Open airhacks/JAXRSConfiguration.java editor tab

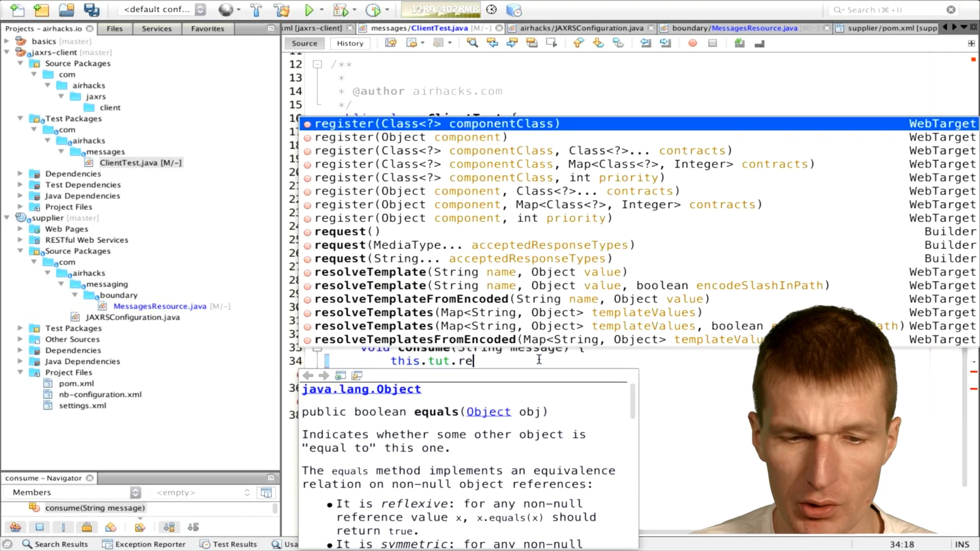581,28
